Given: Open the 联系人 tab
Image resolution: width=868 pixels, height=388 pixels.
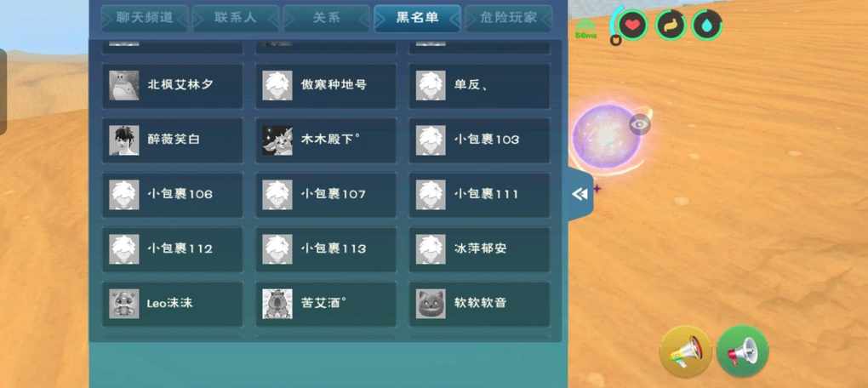Looking at the screenshot, I should pos(235,18).
